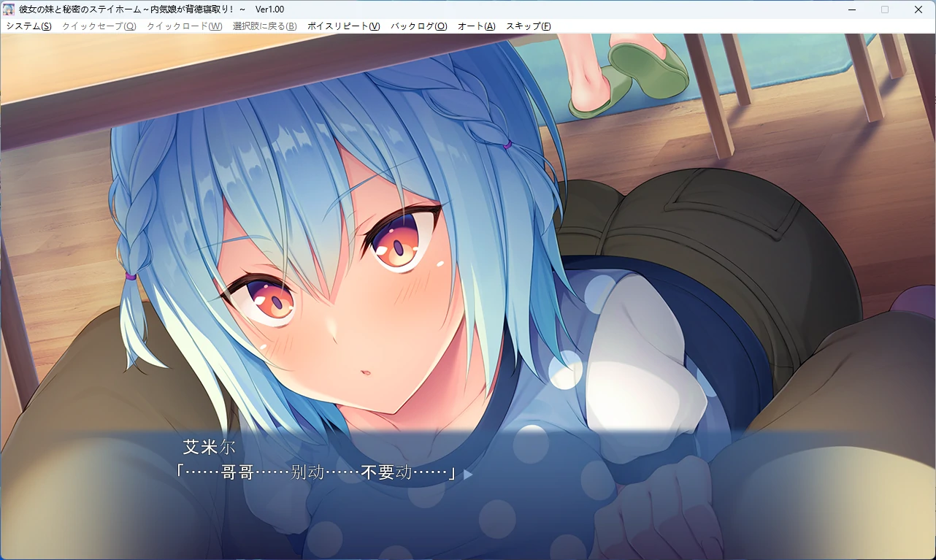Choose ボイスリピート(V) from the menu bar

344,26
